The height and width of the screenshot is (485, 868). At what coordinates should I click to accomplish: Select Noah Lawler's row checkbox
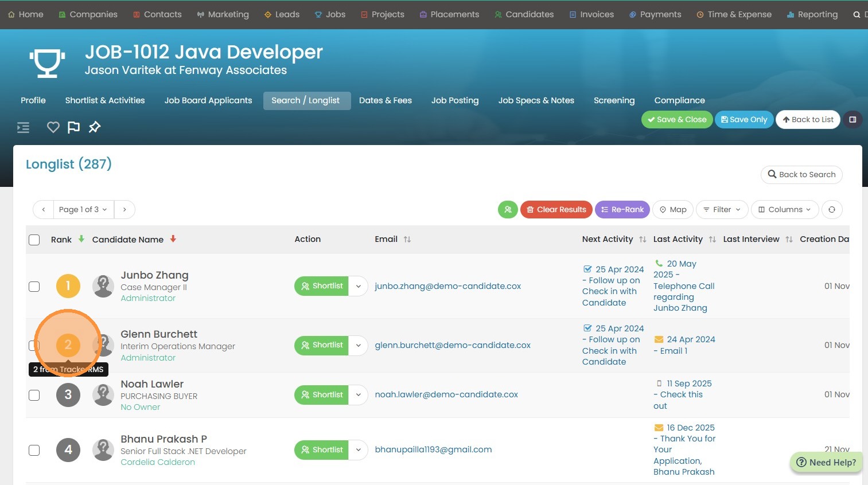[34, 395]
